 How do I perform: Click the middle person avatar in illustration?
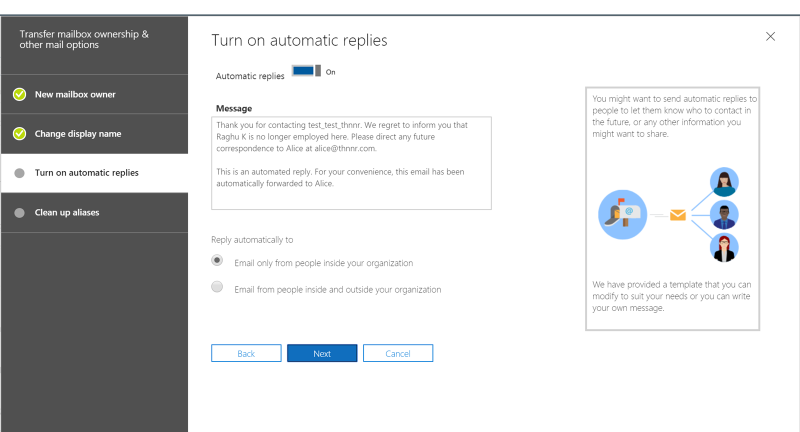point(723,214)
